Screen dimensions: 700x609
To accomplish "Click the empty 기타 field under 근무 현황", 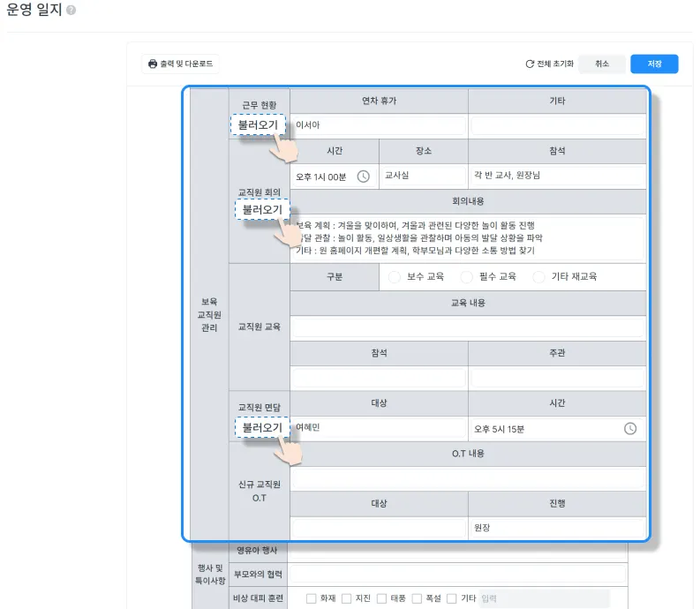I will pyautogui.click(x=558, y=125).
